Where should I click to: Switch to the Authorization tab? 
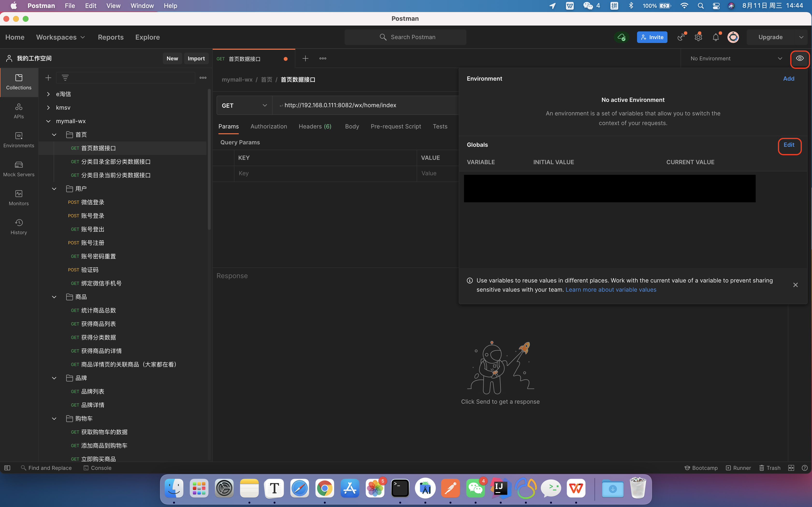click(x=268, y=127)
